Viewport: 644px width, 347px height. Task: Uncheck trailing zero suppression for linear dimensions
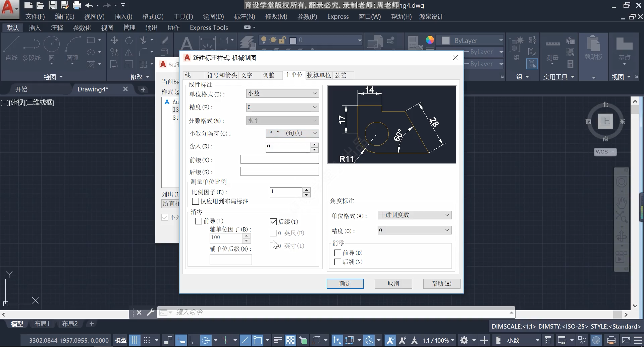[273, 222]
